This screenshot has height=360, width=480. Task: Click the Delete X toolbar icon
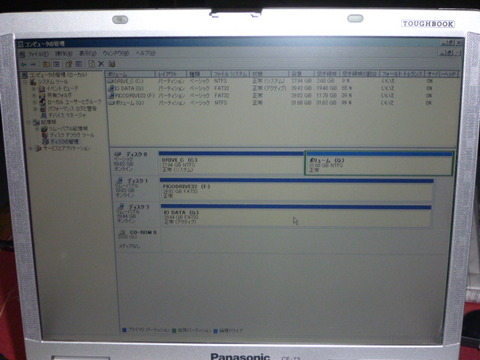(x=101, y=64)
